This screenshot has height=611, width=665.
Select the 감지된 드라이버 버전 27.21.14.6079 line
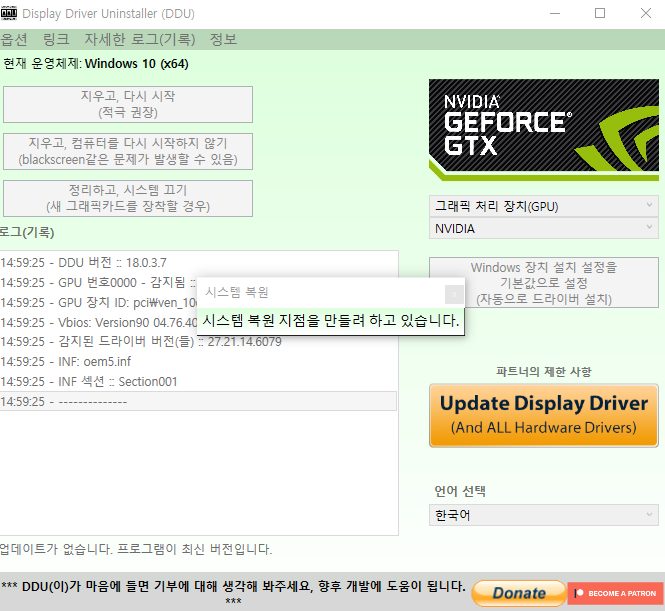pyautogui.click(x=198, y=342)
